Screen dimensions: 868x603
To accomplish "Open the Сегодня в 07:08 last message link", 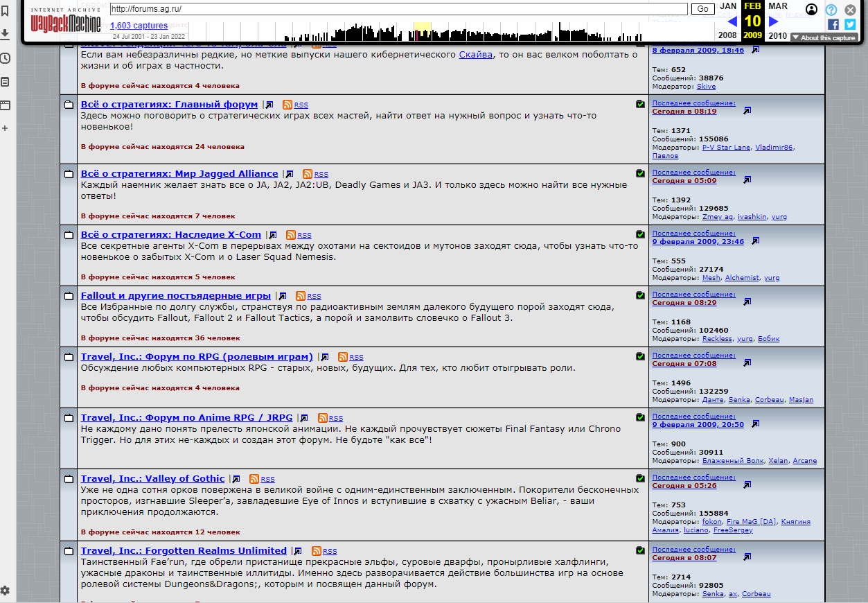I will click(x=684, y=363).
